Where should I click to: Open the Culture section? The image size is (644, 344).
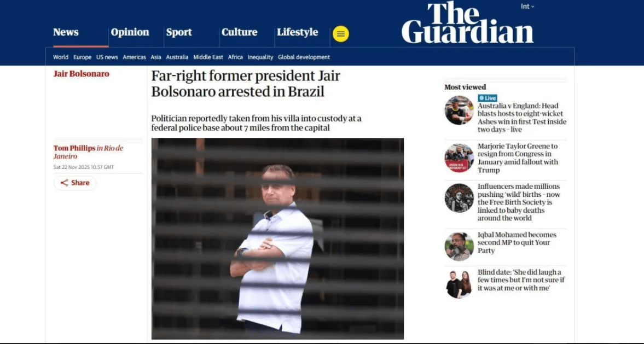click(240, 32)
